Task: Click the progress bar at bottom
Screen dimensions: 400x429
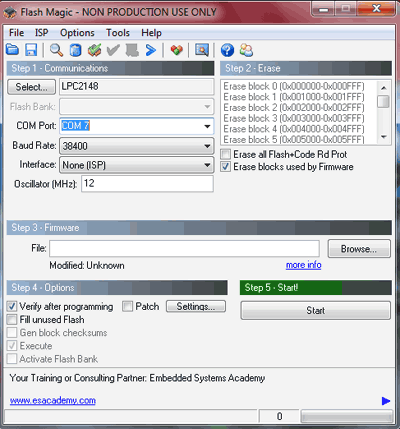Action: tap(347, 416)
